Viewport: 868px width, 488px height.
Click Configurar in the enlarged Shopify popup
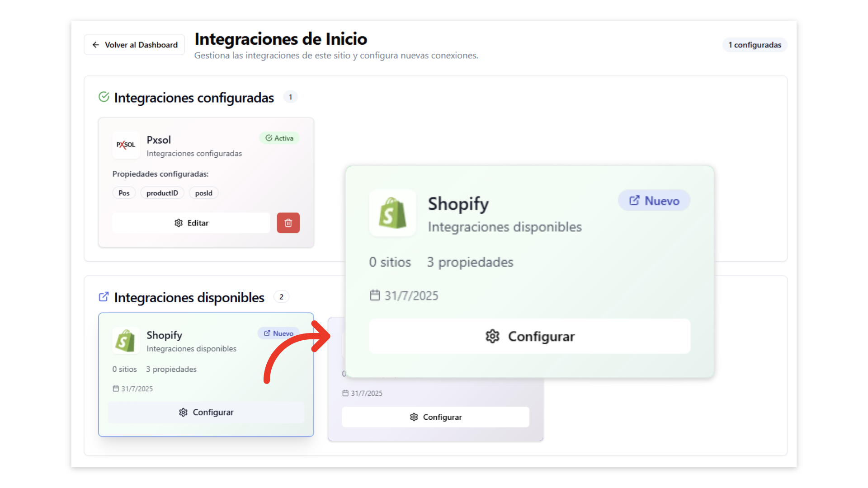pyautogui.click(x=529, y=336)
